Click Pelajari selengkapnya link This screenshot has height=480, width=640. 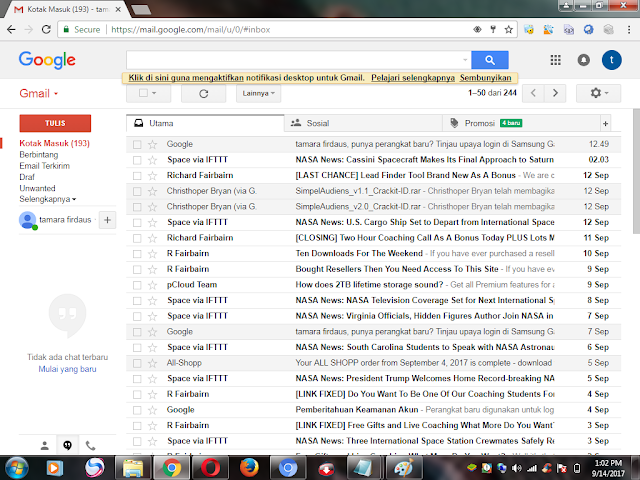[x=413, y=78]
